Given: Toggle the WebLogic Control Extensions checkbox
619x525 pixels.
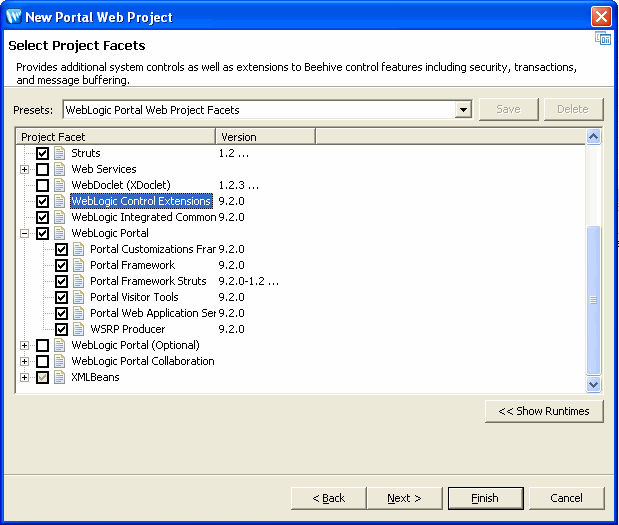Looking at the screenshot, I should tap(42, 201).
